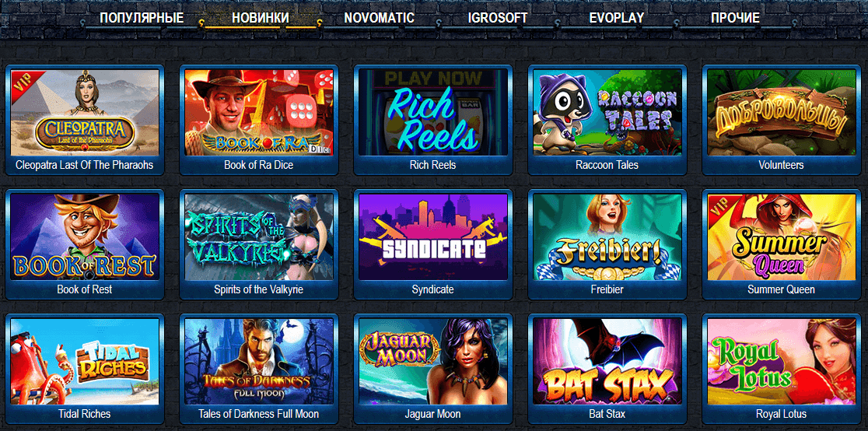868x431 pixels.
Task: Switch to the Novomatic tab
Action: coord(380,18)
